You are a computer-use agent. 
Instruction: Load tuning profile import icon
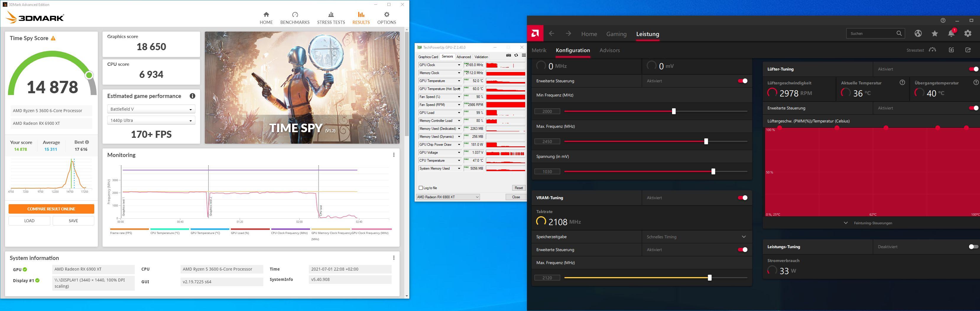point(951,50)
